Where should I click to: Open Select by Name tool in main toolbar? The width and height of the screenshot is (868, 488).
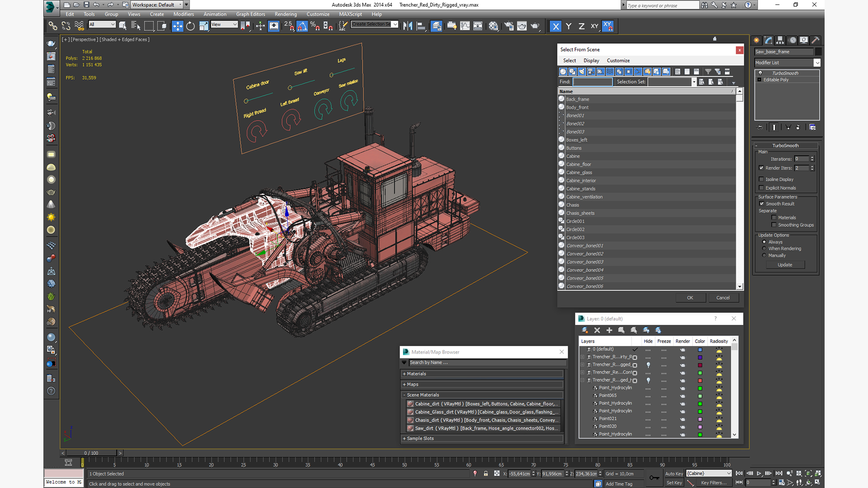(135, 26)
